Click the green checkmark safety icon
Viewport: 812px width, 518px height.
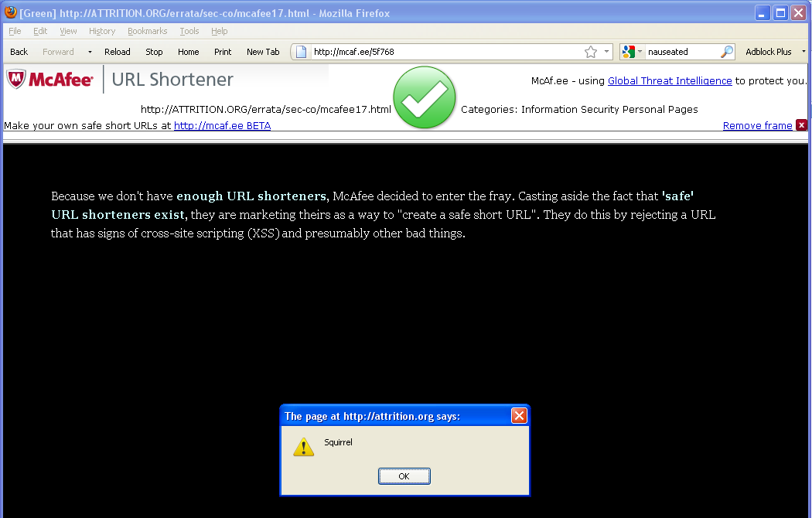(x=424, y=97)
